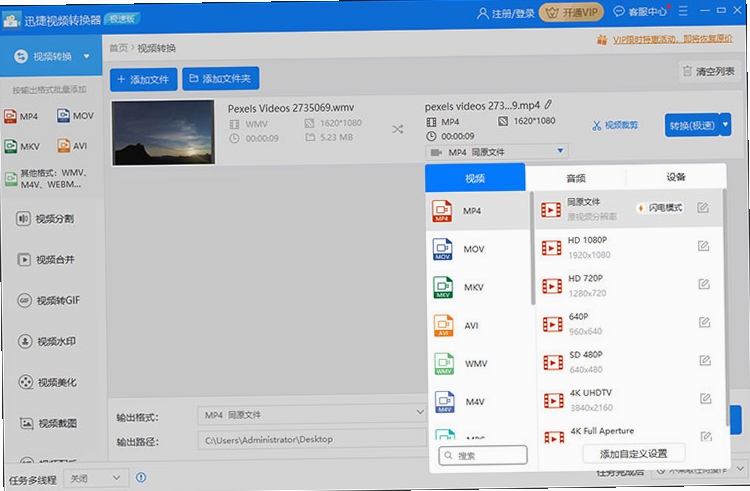
Task: Switch to the 设备 tab
Action: 676,177
